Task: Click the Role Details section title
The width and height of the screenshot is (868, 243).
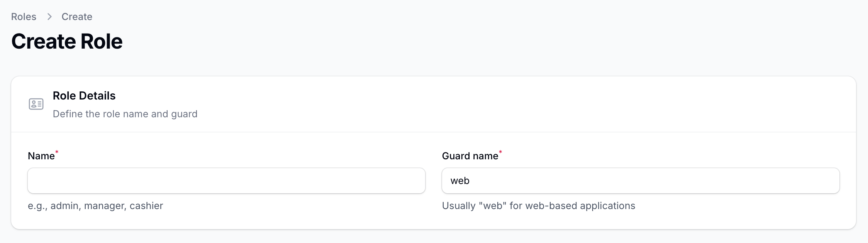Action: [x=84, y=96]
